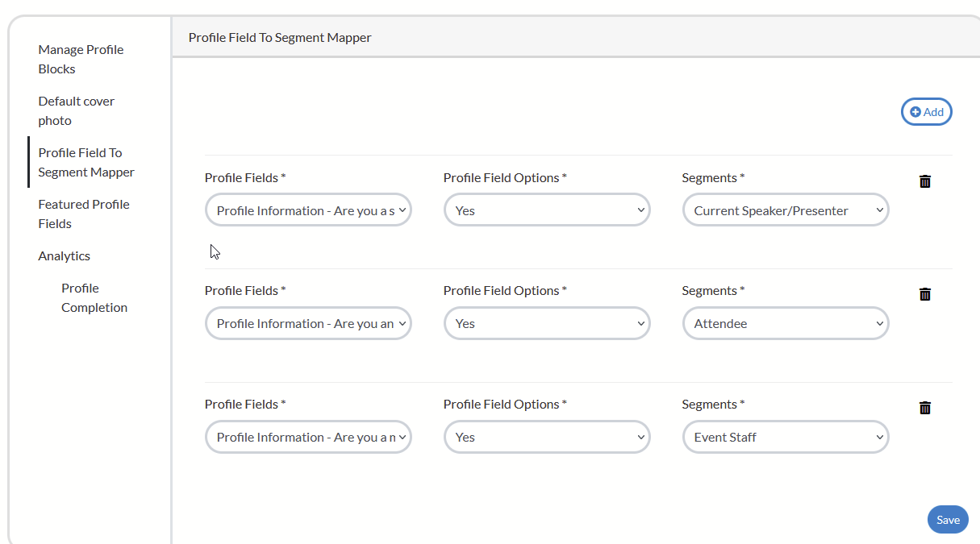This screenshot has width=980, height=544.
Task: Go to Manage Profile Blocks
Action: [81, 59]
